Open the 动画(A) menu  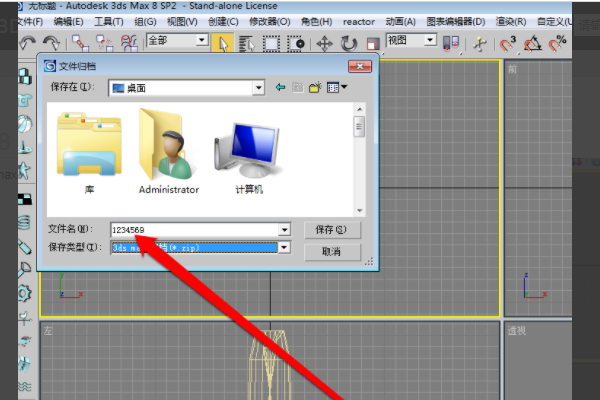401,22
